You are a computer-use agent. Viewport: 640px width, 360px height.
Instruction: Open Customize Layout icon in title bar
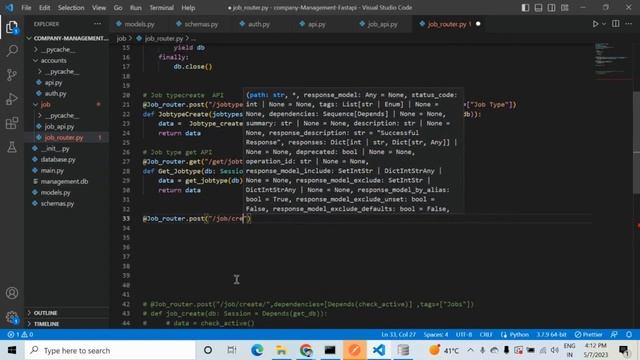coord(564,7)
